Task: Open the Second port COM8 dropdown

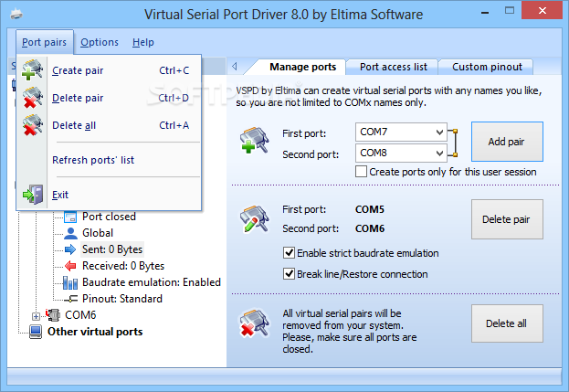Action: (x=439, y=153)
